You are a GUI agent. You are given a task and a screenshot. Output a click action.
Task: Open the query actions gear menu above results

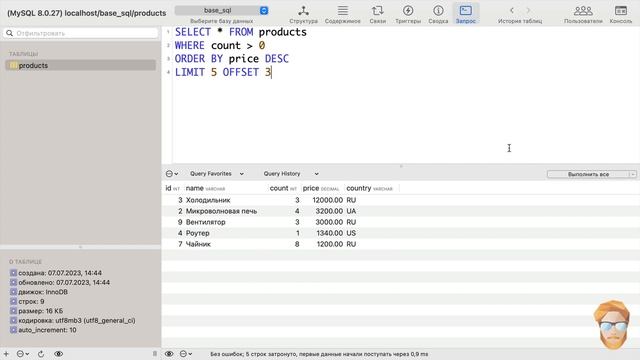[x=172, y=174]
